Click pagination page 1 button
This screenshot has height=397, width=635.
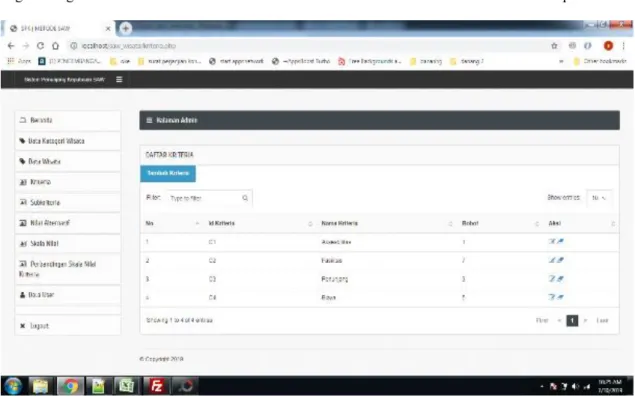pyautogui.click(x=572, y=320)
